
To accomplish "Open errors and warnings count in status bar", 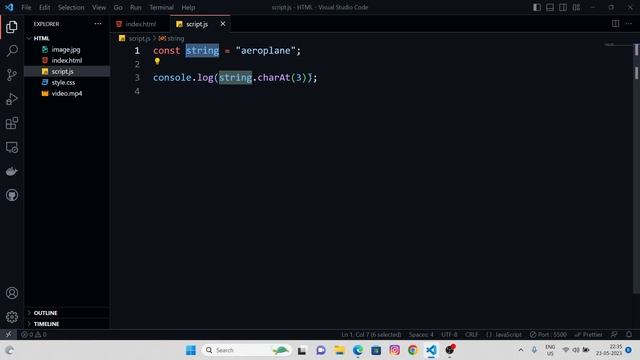I will 34,334.
